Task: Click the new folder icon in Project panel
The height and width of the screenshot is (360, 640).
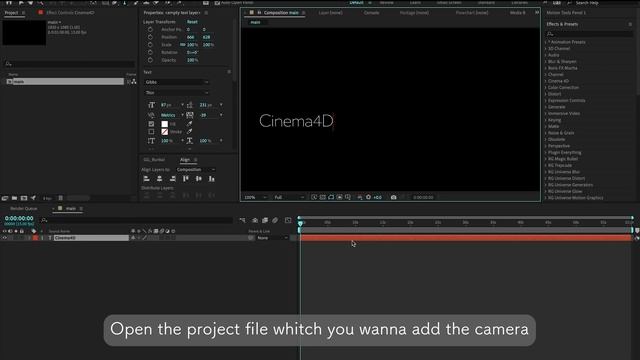Action: click(14, 198)
